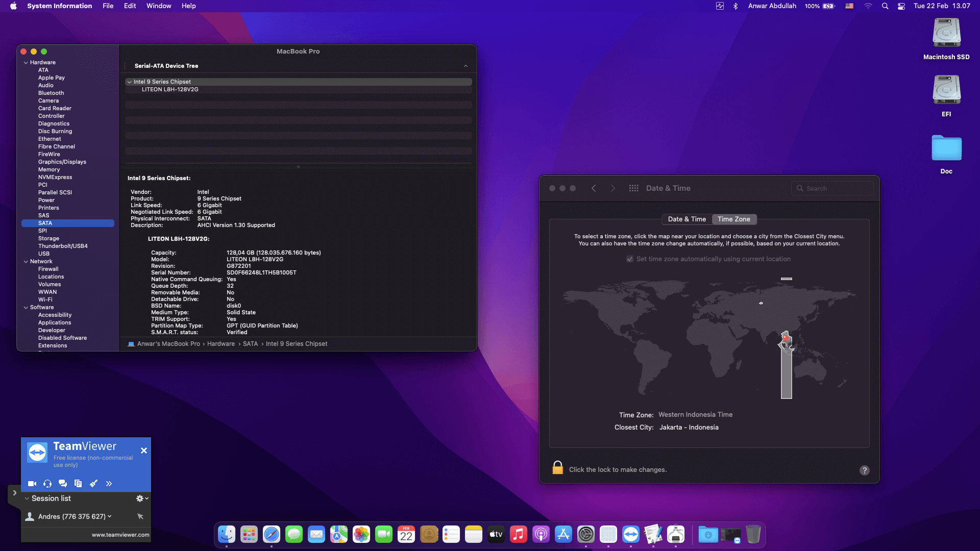Go back in Date & Time window
The width and height of the screenshot is (980, 551).
[x=594, y=188]
